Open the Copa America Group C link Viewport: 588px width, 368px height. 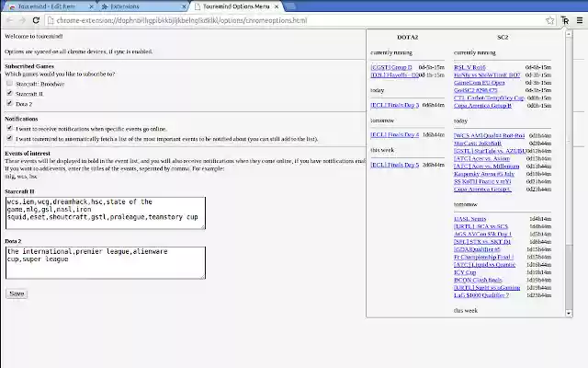pyautogui.click(x=482, y=189)
